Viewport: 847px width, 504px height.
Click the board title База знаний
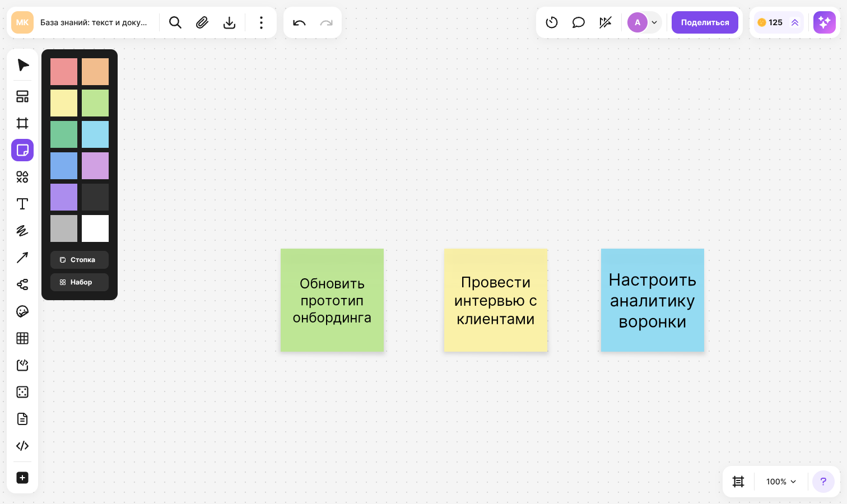click(94, 22)
